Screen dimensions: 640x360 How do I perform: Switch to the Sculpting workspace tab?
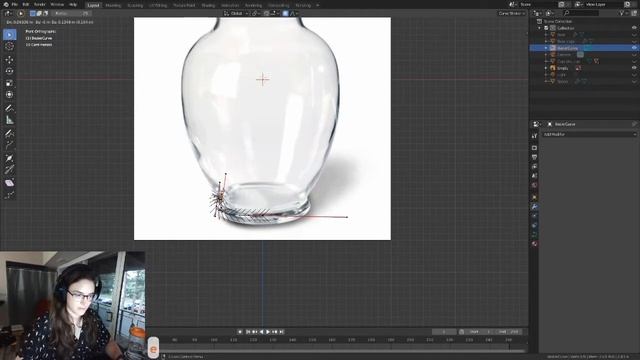click(x=135, y=5)
